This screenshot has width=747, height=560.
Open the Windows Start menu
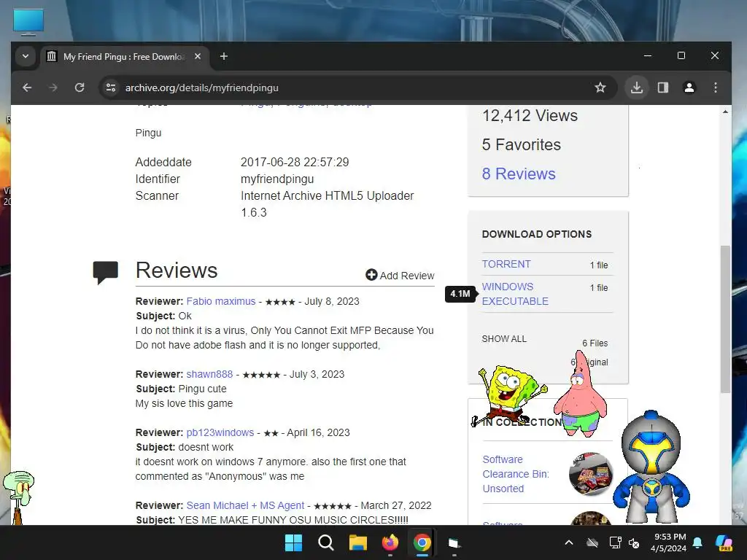(x=293, y=542)
